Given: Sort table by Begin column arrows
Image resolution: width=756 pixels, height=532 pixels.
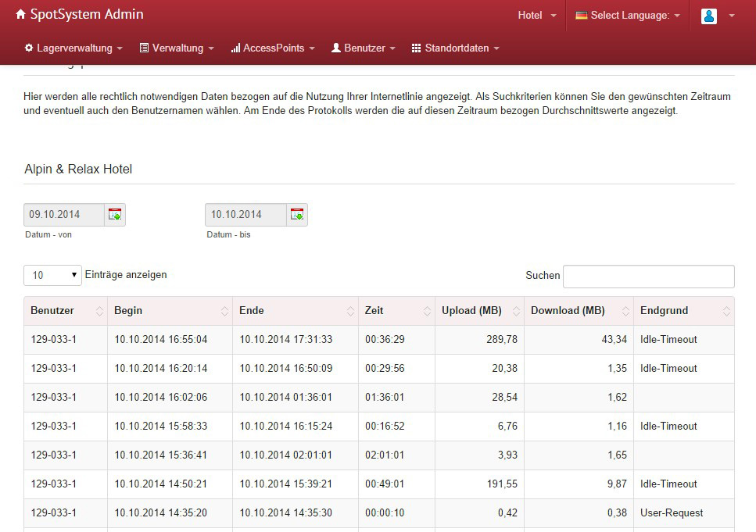Looking at the screenshot, I should coord(224,311).
